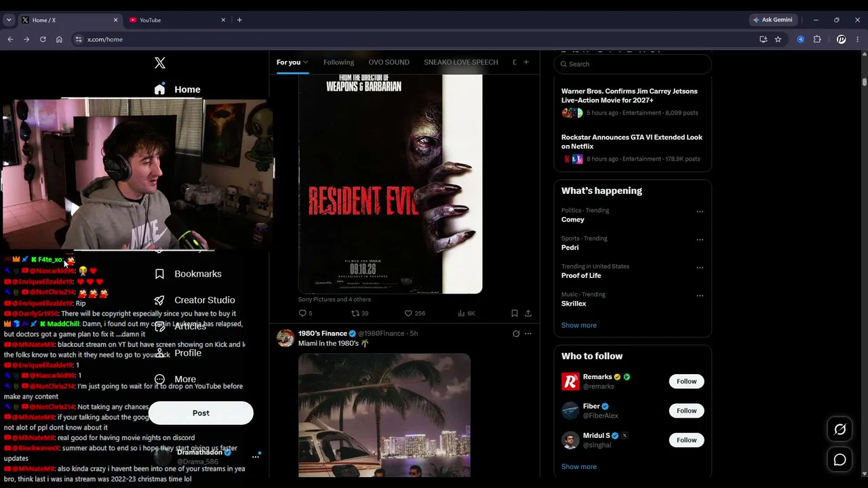Open the Extensions puzzle icon
The image size is (868, 488).
click(817, 39)
